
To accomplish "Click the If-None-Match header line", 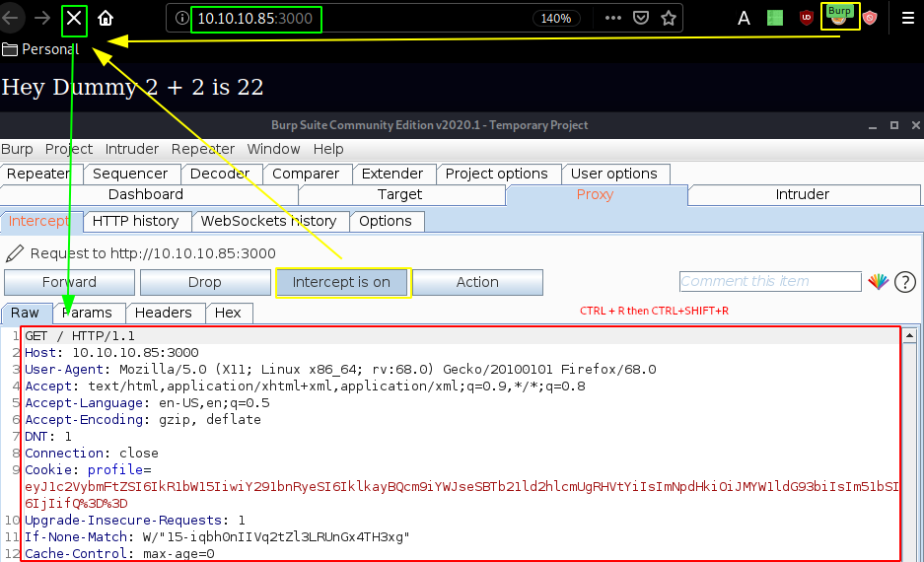I will point(217,537).
